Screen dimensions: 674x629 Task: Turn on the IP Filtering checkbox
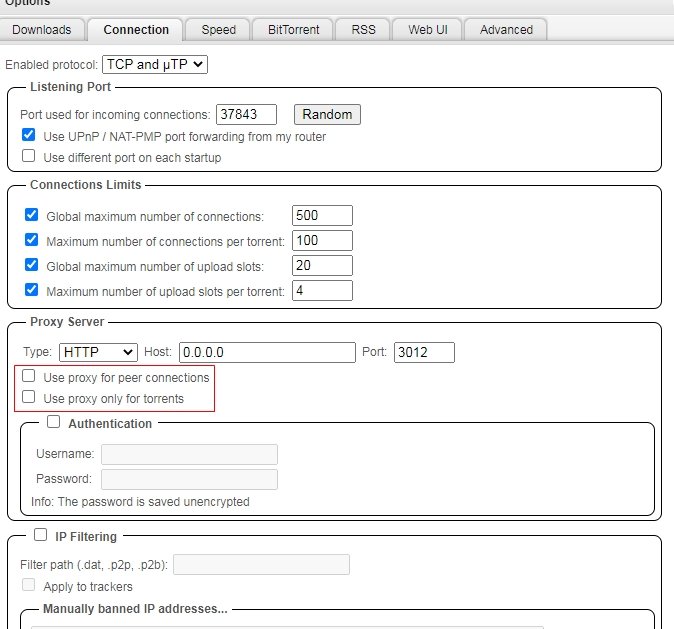41,536
